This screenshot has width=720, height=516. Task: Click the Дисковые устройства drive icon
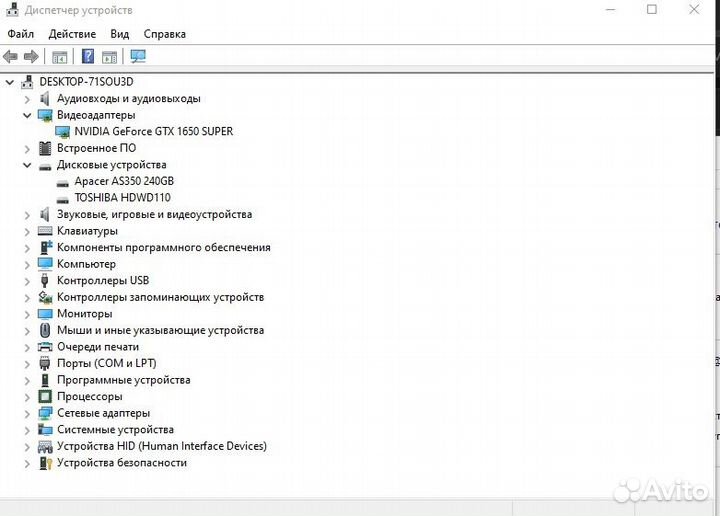(45, 167)
